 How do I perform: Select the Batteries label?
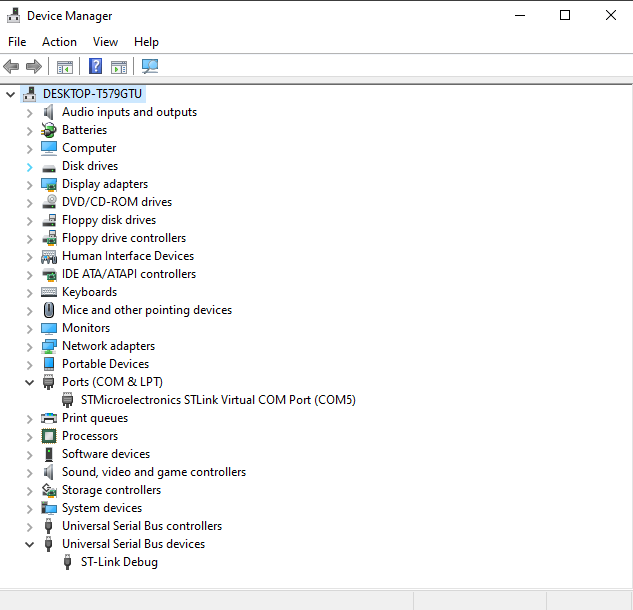[84, 130]
